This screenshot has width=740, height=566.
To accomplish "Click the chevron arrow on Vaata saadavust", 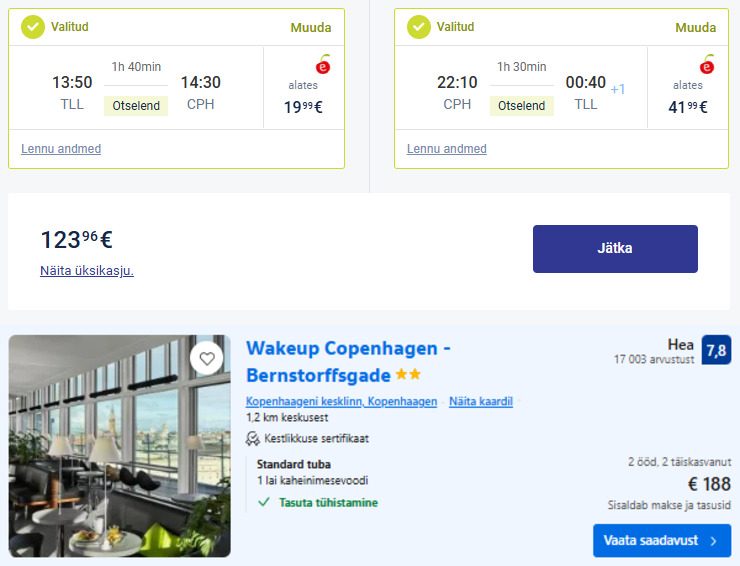I will [x=714, y=541].
